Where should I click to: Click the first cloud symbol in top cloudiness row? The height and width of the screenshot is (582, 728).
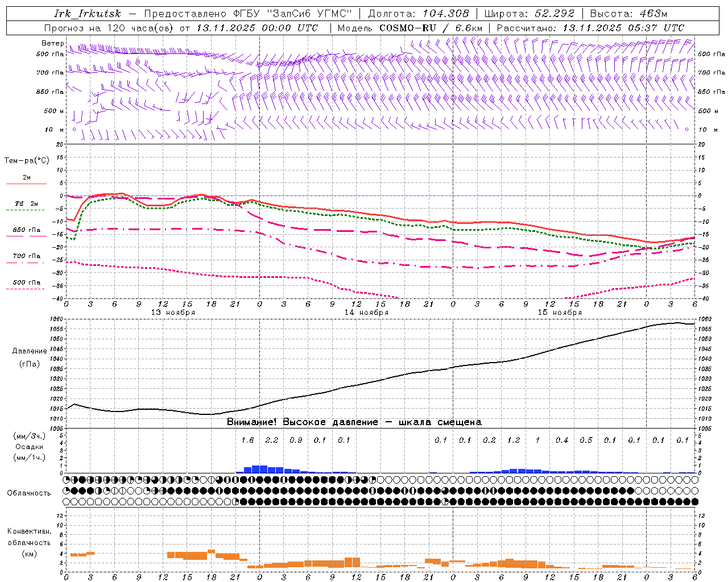(x=66, y=480)
